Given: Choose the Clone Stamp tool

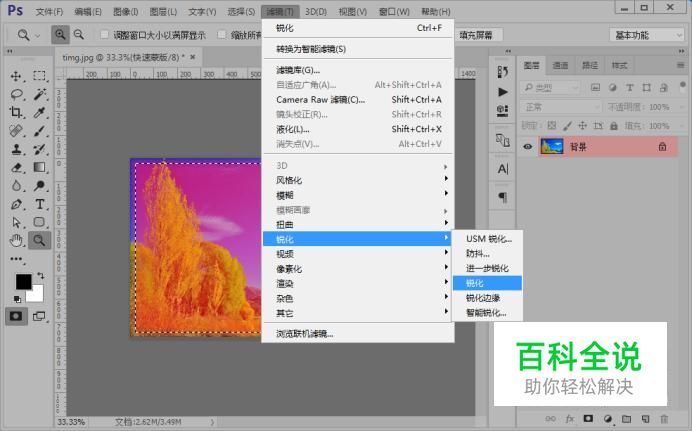Looking at the screenshot, I should pyautogui.click(x=16, y=149).
